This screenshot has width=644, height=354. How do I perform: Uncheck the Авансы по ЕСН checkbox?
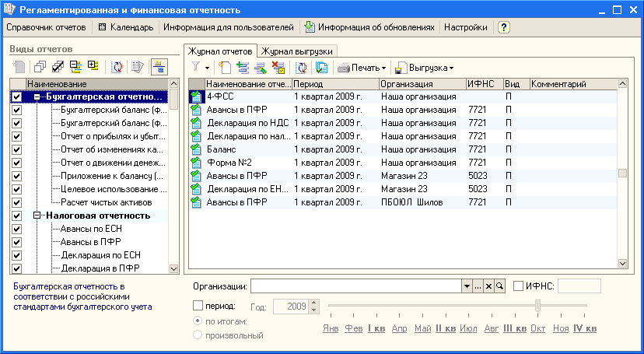click(x=16, y=229)
